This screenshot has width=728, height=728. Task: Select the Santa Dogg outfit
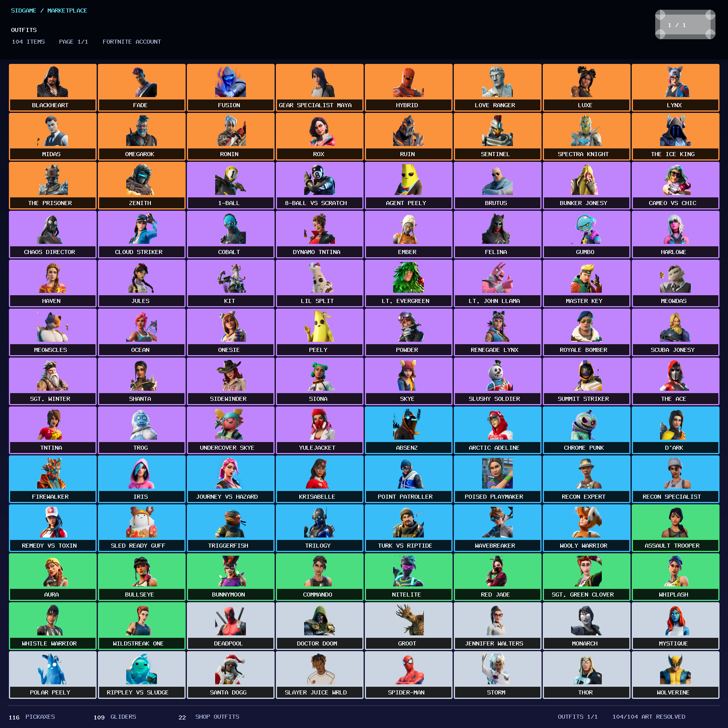coord(231,675)
